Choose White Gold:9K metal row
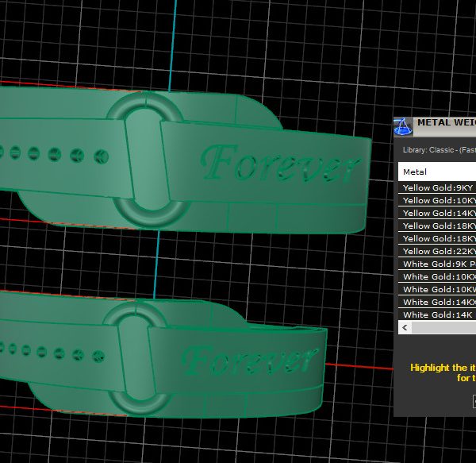The height and width of the screenshot is (463, 476). (438, 264)
